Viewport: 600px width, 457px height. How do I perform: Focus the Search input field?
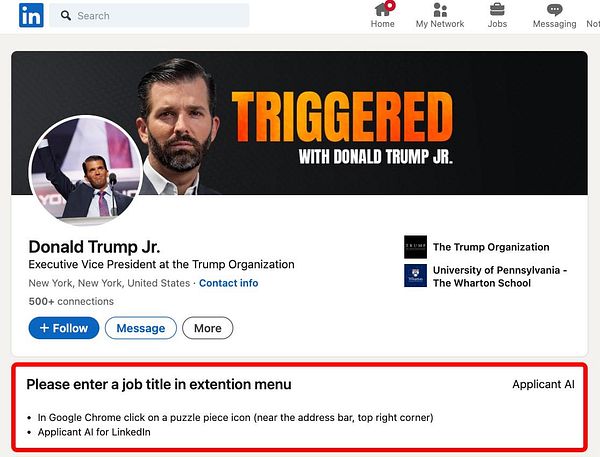pyautogui.click(x=149, y=16)
